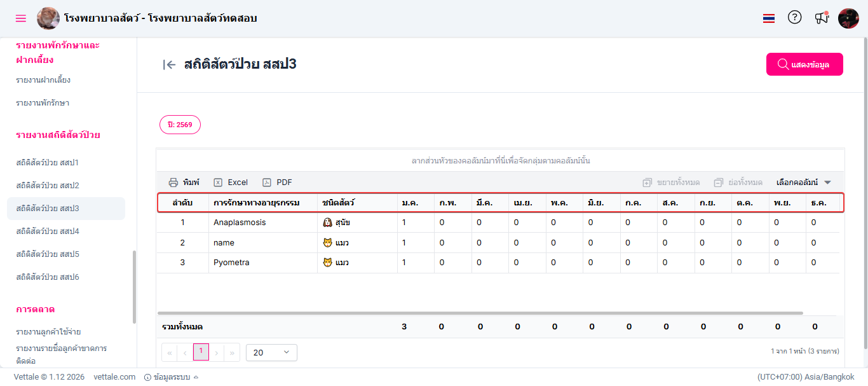This screenshot has height=386, width=868.
Task: Export the table to Excel
Action: [231, 182]
